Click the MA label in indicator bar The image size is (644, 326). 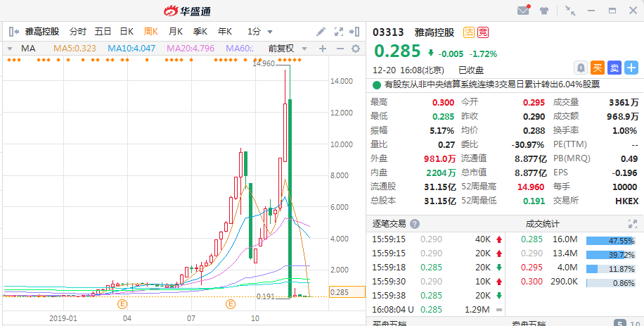28,49
